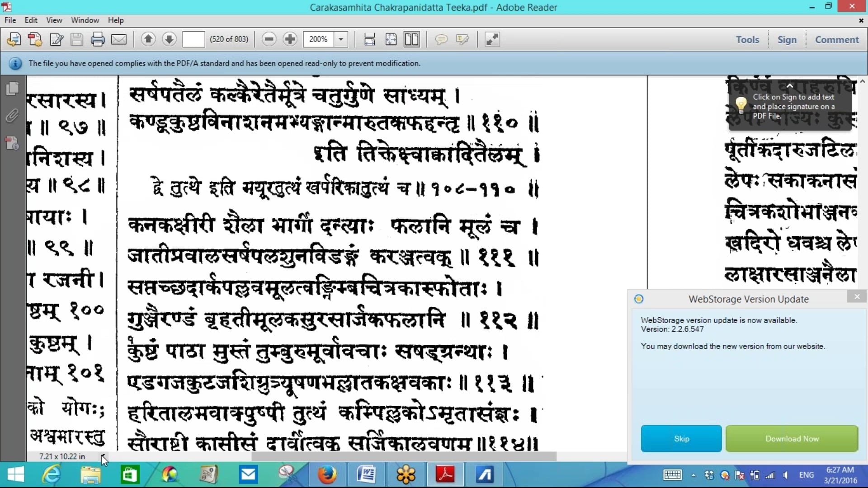Click the Convert file to PDF icon
868x488 pixels.
click(35, 39)
